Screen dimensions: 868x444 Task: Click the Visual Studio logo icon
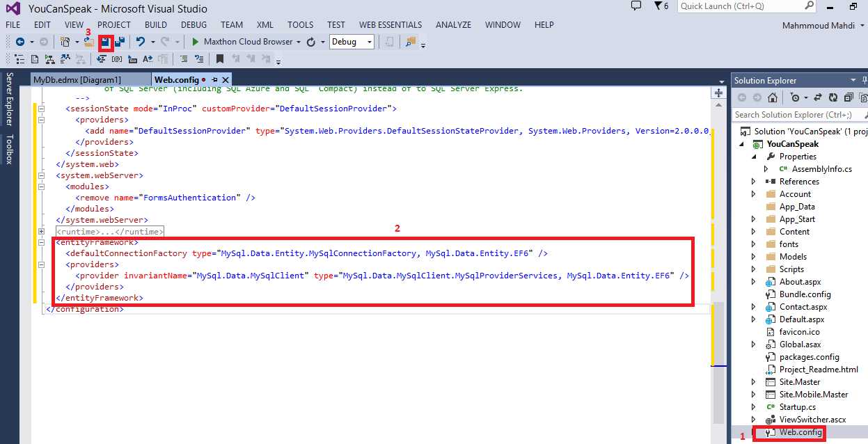pyautogui.click(x=14, y=8)
